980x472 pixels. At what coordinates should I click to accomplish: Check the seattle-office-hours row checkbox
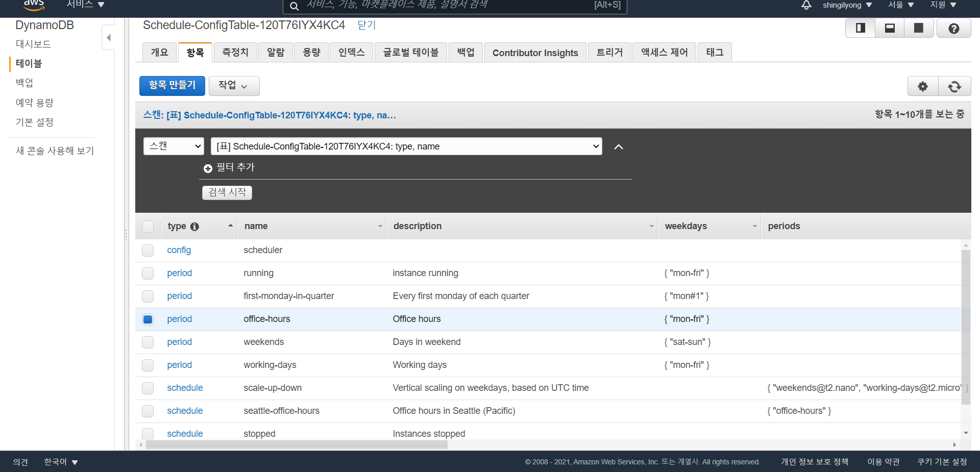pos(148,411)
